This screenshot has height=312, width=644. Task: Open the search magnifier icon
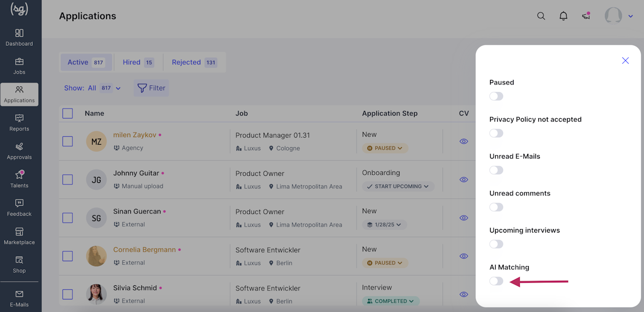click(541, 16)
